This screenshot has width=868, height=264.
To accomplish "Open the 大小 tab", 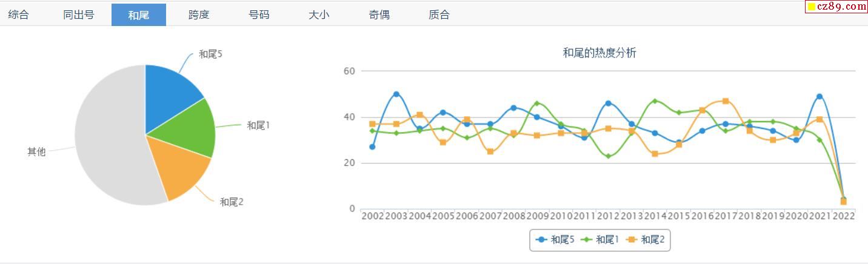I will click(x=319, y=15).
